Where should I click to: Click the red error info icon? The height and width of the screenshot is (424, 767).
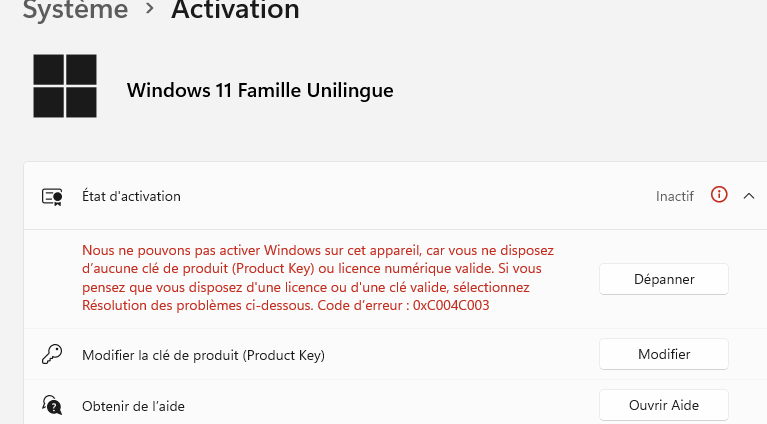[x=718, y=195]
